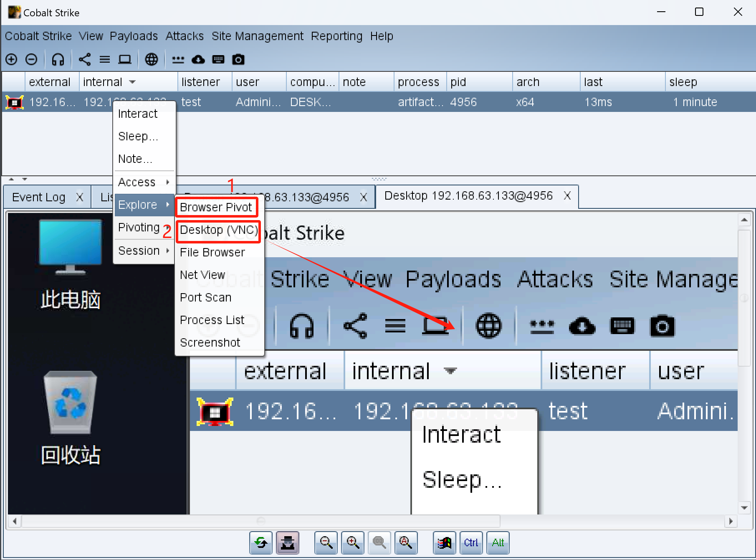Screen dimensions: 756x560
Task: Sort sessions by the listener column header
Action: click(x=205, y=82)
